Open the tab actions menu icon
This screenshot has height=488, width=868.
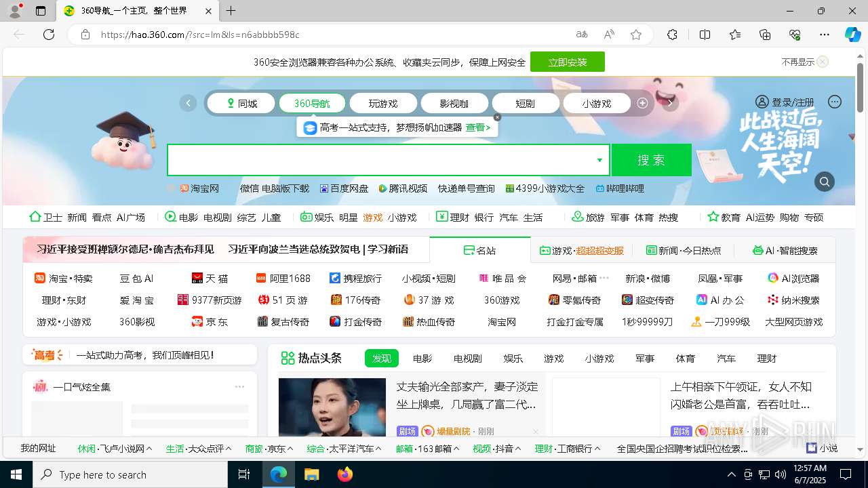pyautogui.click(x=41, y=11)
